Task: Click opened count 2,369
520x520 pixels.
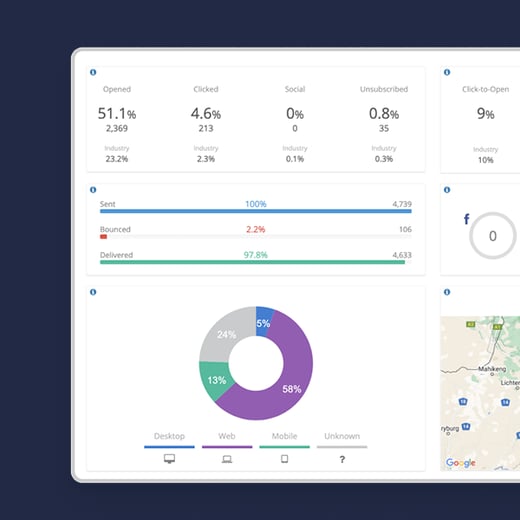Action: pos(117,128)
